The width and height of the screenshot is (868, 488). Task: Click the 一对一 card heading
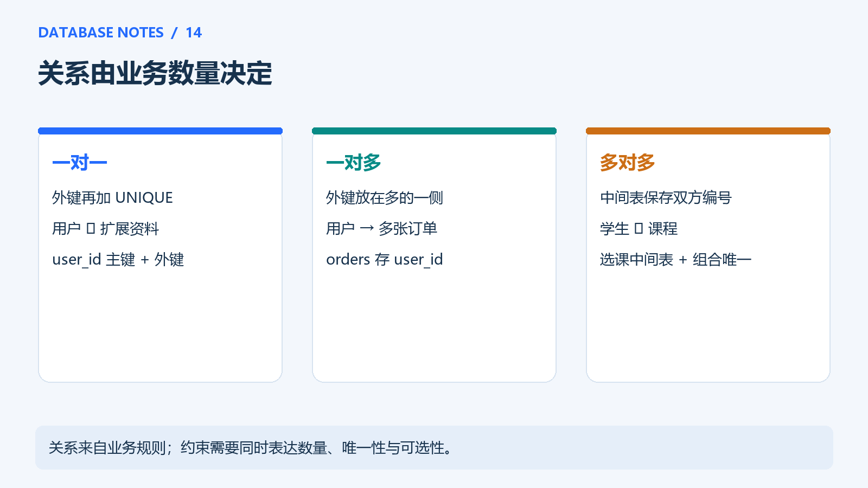point(80,162)
